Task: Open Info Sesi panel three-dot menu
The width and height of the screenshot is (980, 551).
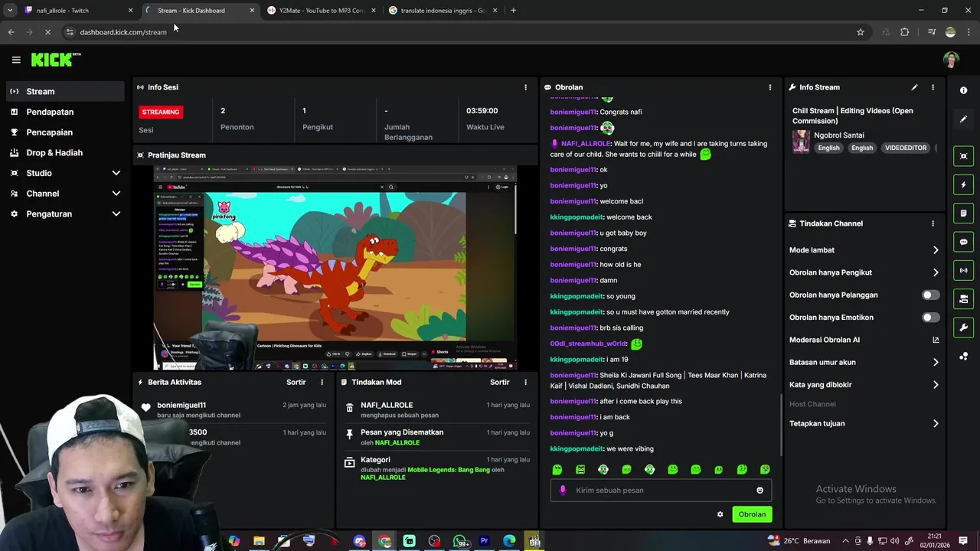Action: coord(525,87)
